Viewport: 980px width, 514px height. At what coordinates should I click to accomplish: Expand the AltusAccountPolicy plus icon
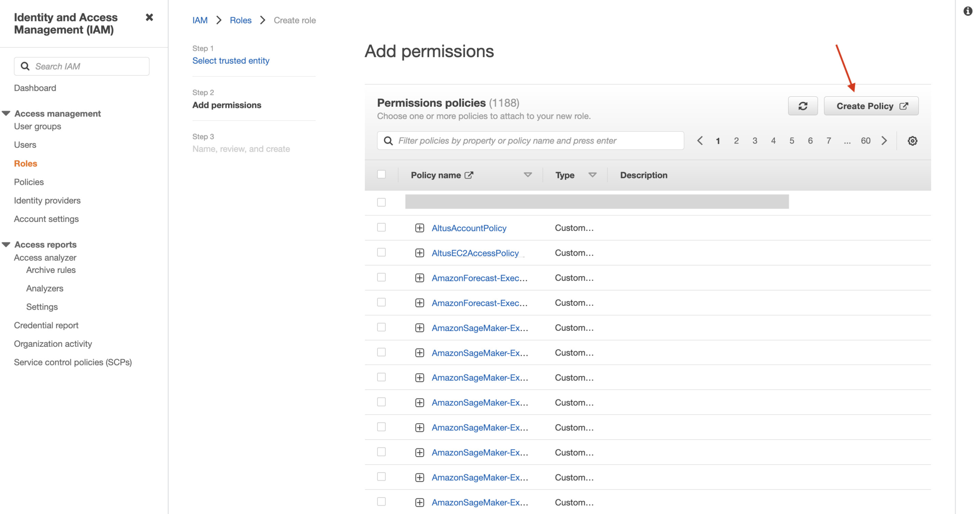(x=419, y=228)
